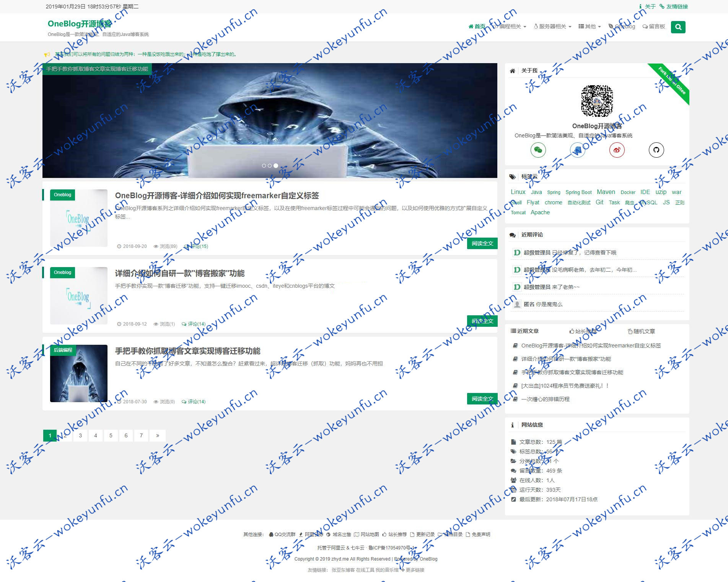Image resolution: width=728 pixels, height=582 pixels.
Task: Open 评论(14) on the 2018-09-12 article
Action: [x=194, y=324]
